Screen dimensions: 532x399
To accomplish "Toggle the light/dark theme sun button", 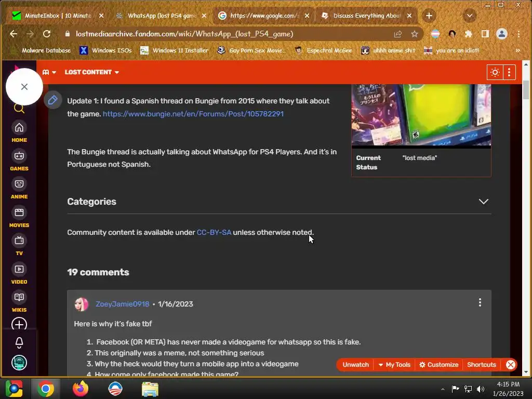I will click(x=495, y=72).
